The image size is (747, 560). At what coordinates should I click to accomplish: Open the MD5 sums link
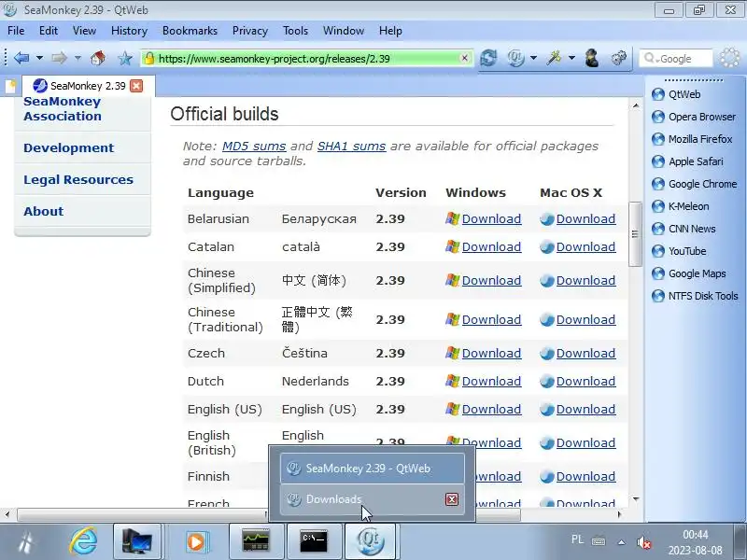254,146
